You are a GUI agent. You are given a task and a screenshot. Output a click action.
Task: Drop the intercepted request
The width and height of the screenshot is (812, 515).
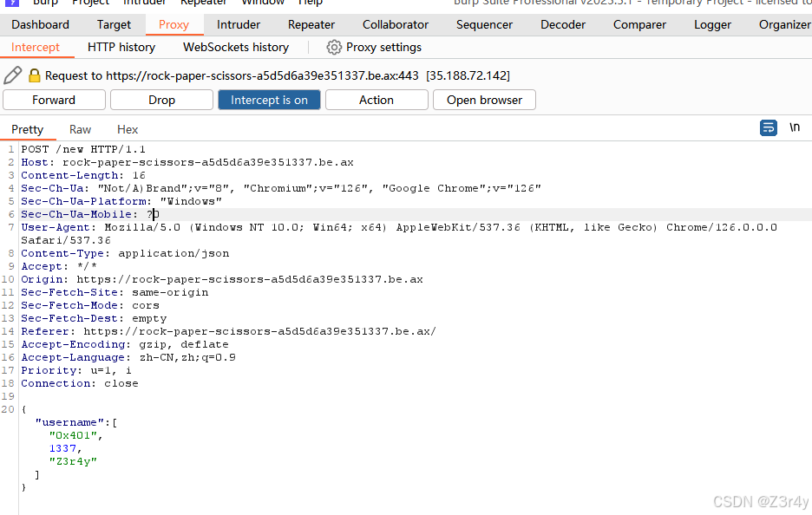tap(161, 100)
